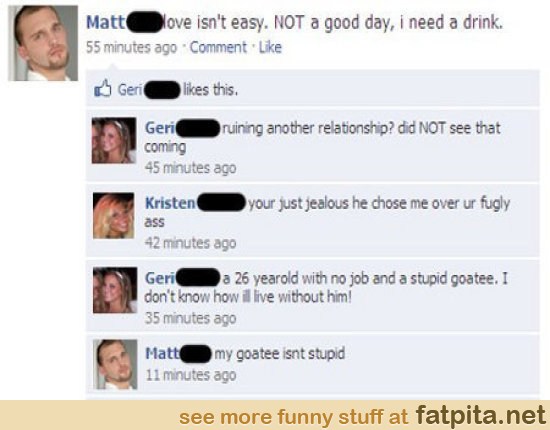550x430 pixels.
Task: Click the thumbs-up like icon
Action: pyautogui.click(x=102, y=88)
